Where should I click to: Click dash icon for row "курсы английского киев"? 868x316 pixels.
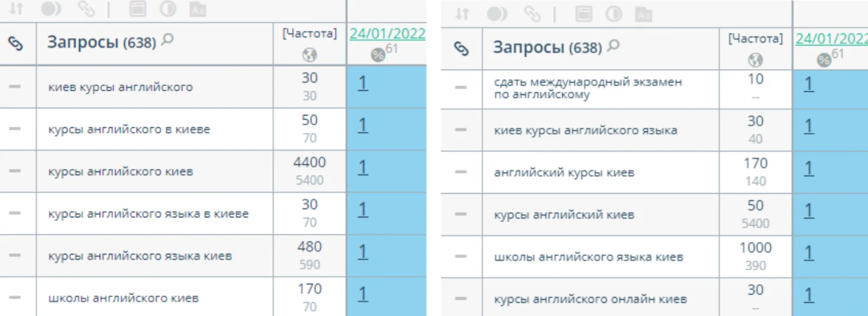point(15,171)
